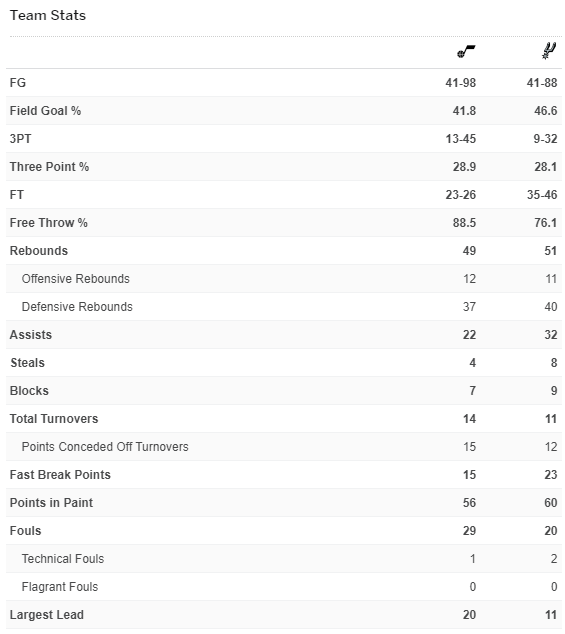Click the 3PT row label

[x=20, y=139]
